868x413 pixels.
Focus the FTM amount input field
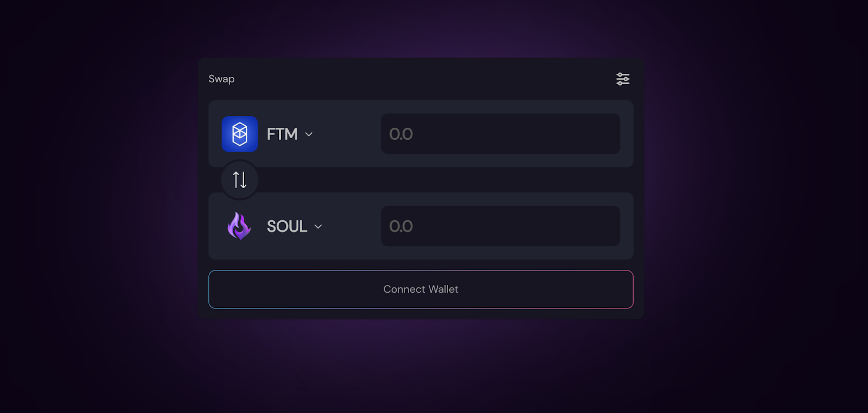pos(501,134)
